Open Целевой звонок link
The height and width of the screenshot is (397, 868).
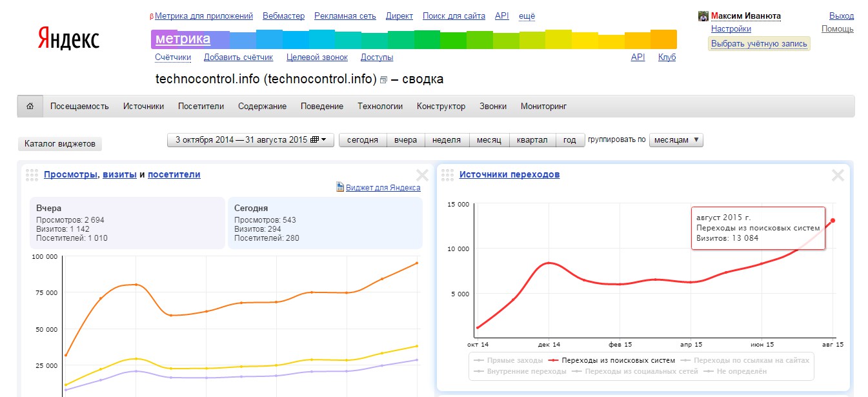317,57
